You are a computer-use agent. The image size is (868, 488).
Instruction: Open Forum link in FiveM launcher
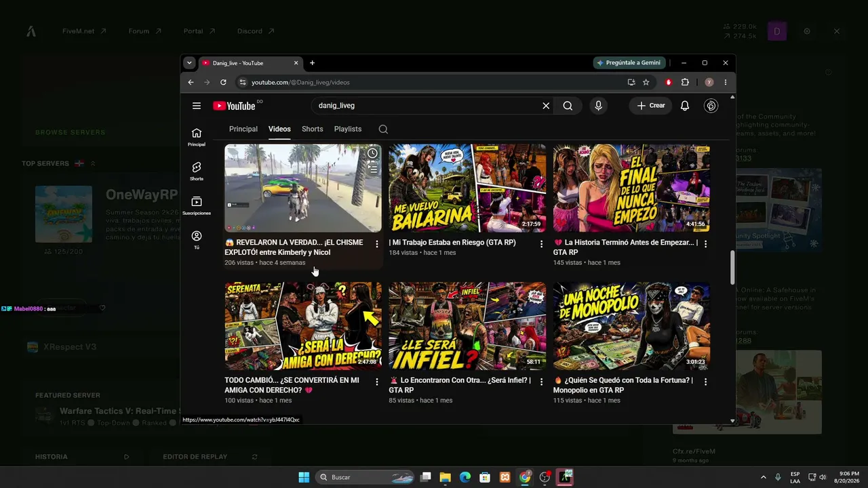click(144, 31)
